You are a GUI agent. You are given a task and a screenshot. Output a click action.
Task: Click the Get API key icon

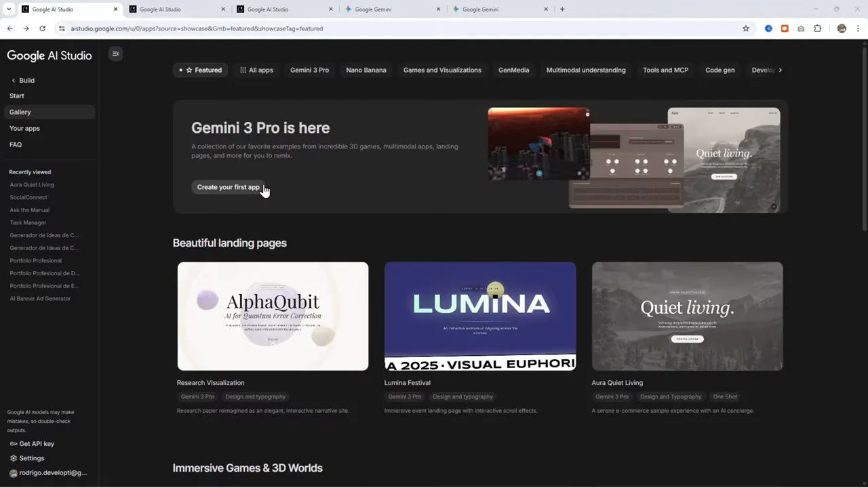pyautogui.click(x=12, y=443)
